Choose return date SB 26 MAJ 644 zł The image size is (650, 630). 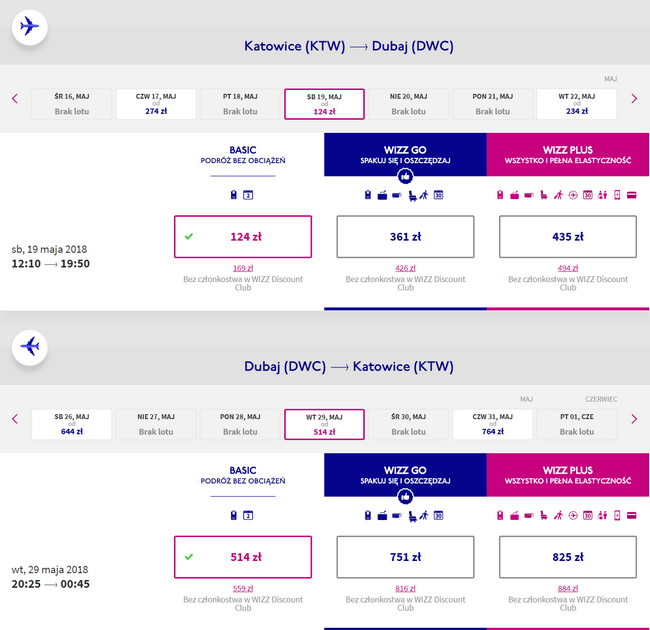72,424
